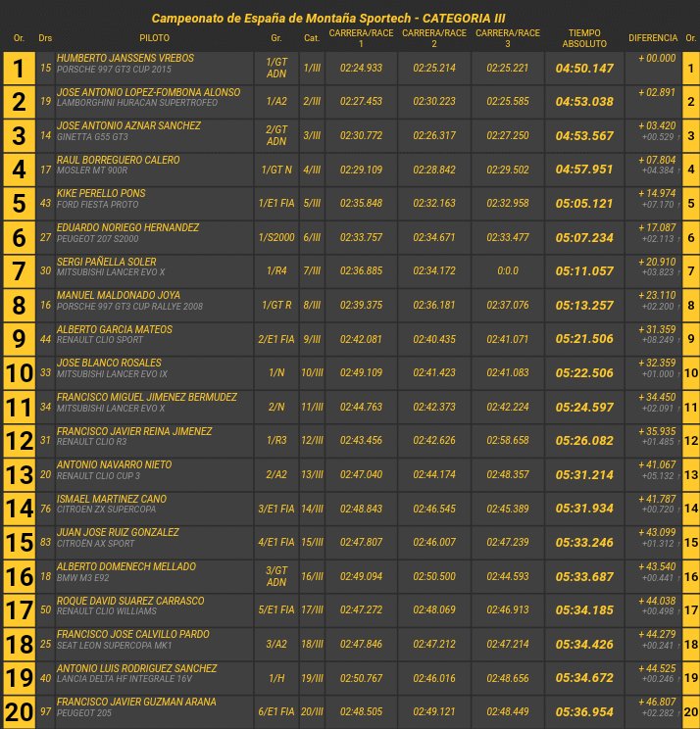Viewport: 700px width, 729px height.
Task: Select absolute time 05:11.057
Action: [x=584, y=271]
